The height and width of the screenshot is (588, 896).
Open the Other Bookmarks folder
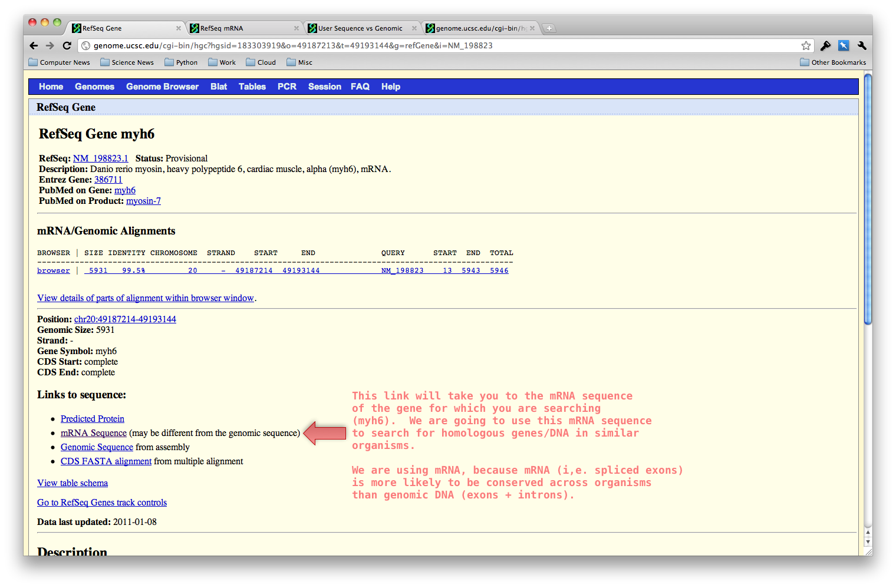(x=833, y=62)
